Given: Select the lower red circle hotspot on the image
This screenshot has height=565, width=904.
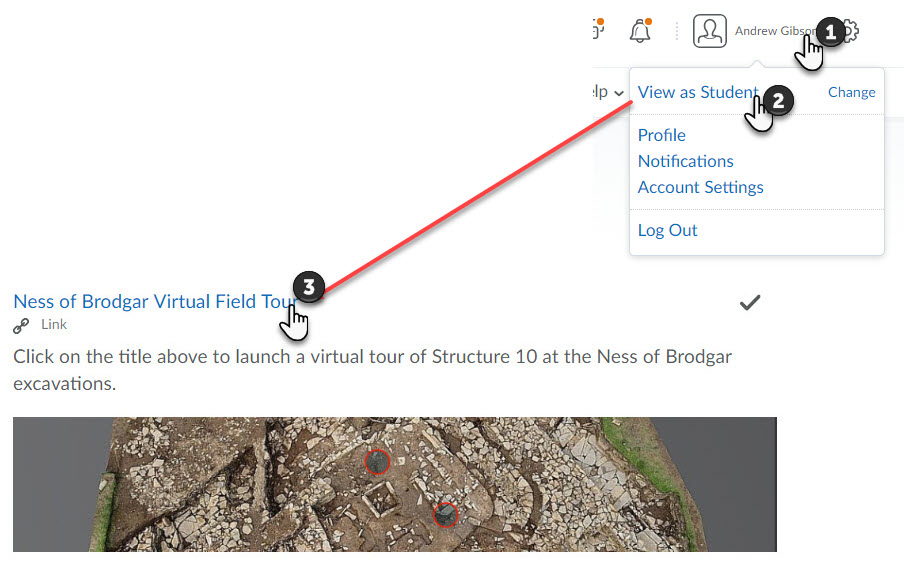Looking at the screenshot, I should [x=445, y=514].
